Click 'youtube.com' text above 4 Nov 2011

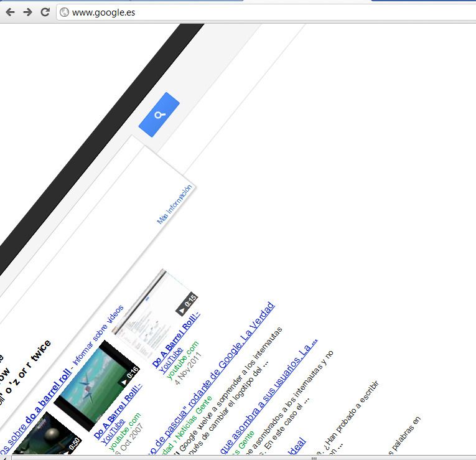pos(183,360)
